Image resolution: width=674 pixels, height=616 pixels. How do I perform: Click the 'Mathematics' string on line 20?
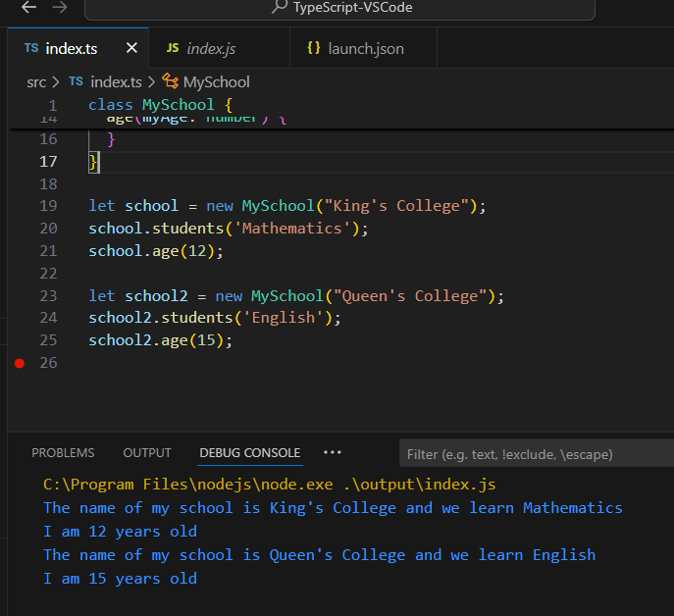coord(292,229)
